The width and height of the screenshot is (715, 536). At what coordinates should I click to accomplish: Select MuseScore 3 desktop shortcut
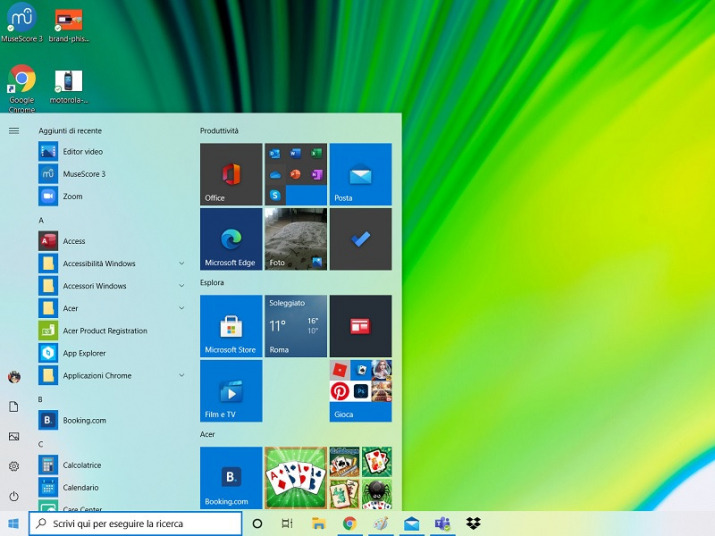pyautogui.click(x=21, y=23)
